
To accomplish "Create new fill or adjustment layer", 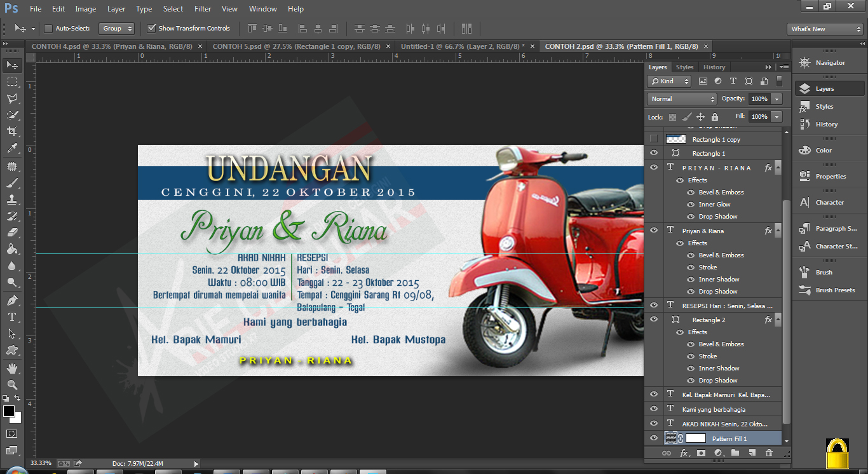I will [x=719, y=453].
